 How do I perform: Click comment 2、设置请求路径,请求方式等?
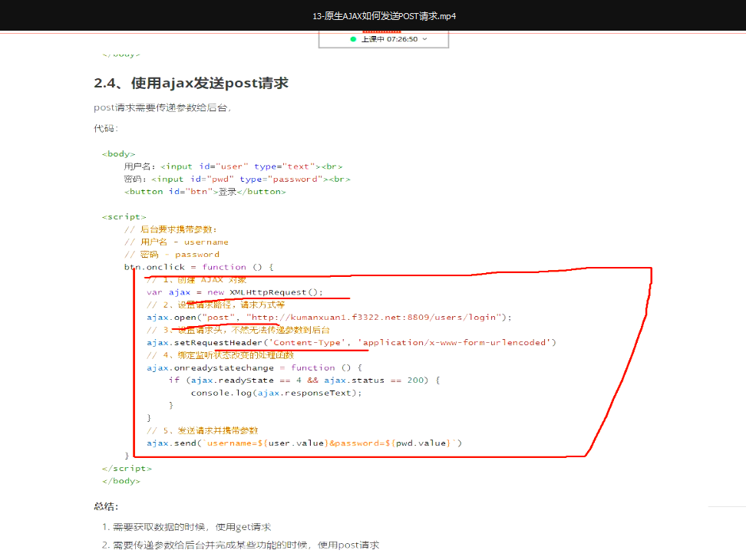tap(216, 305)
